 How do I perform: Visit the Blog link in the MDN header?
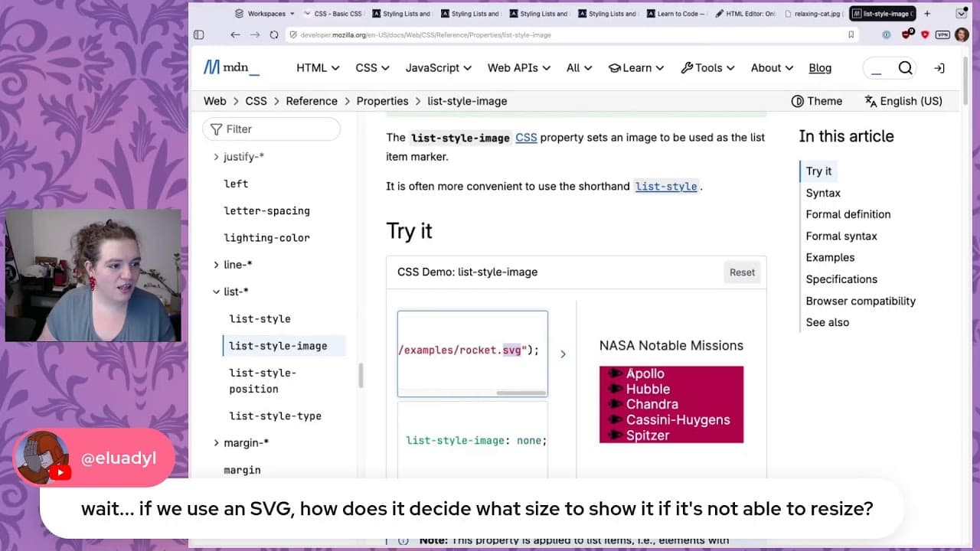820,67
